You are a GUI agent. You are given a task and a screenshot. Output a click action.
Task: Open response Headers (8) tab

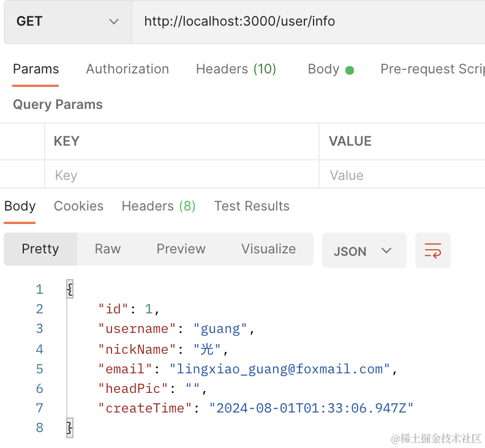pyautogui.click(x=159, y=206)
